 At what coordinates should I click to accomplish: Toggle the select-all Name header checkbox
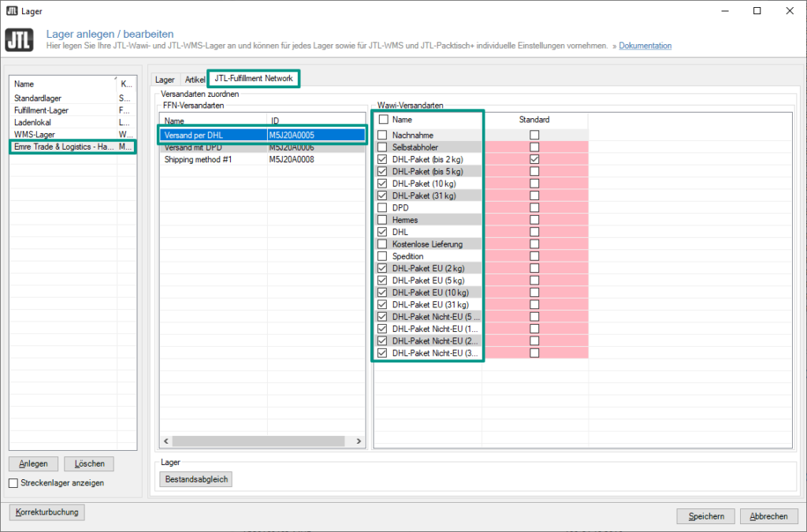point(382,120)
